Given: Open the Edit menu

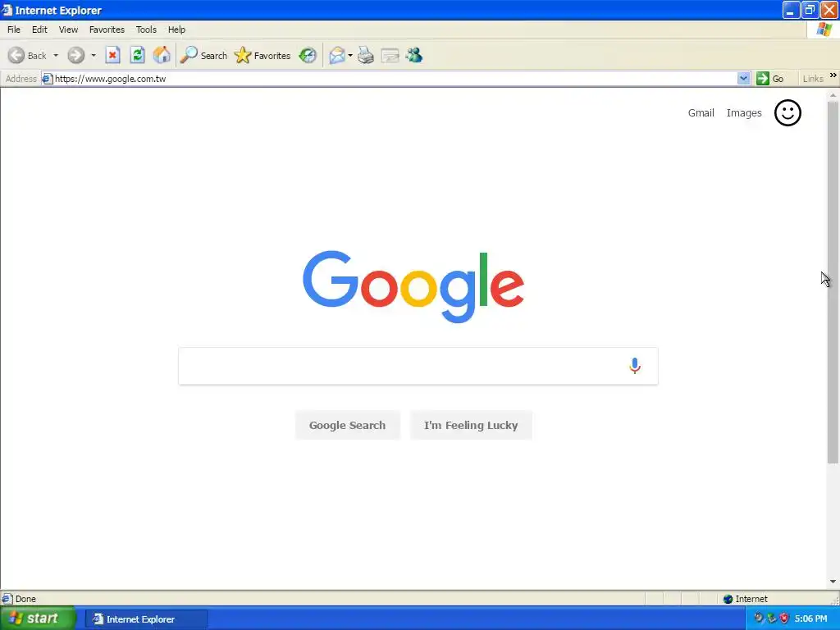Looking at the screenshot, I should pyautogui.click(x=39, y=30).
